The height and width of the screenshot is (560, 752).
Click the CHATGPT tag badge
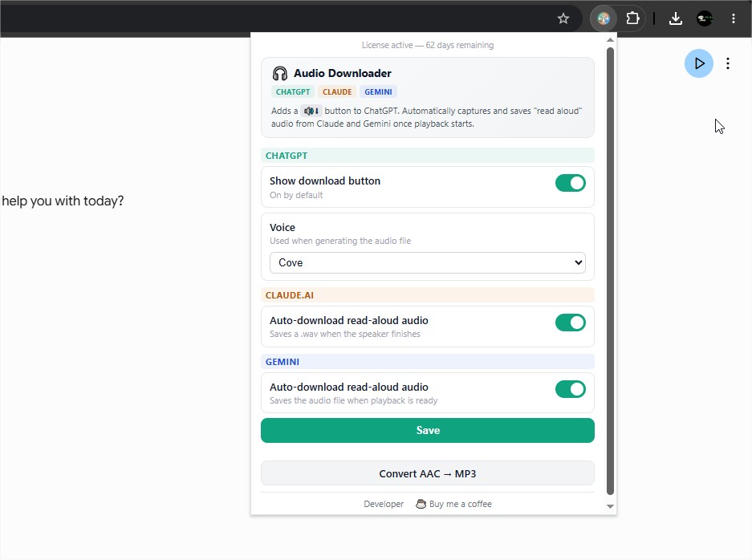point(293,92)
